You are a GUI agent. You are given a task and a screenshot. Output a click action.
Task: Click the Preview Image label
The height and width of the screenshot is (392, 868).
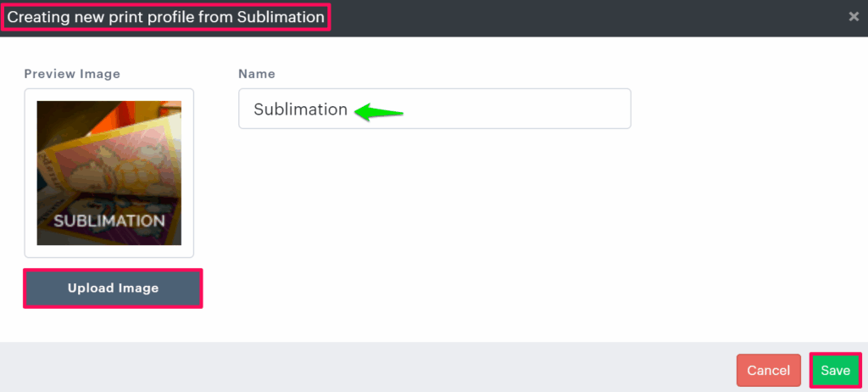coord(72,74)
